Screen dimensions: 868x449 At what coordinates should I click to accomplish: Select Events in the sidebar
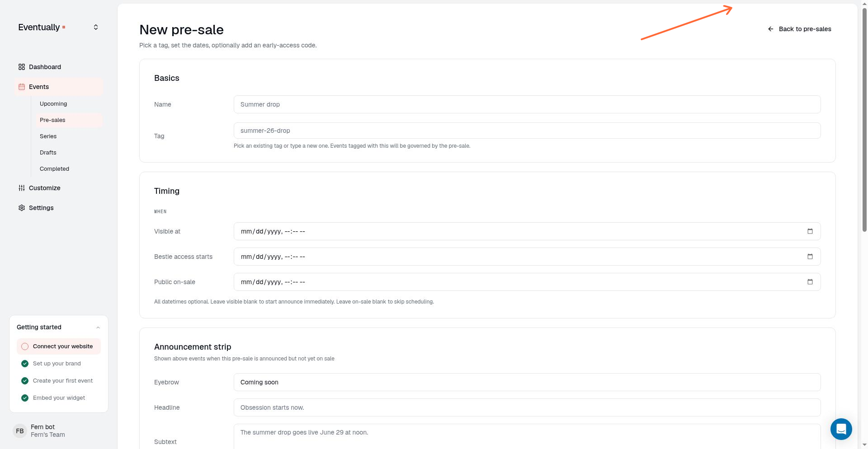pyautogui.click(x=59, y=87)
